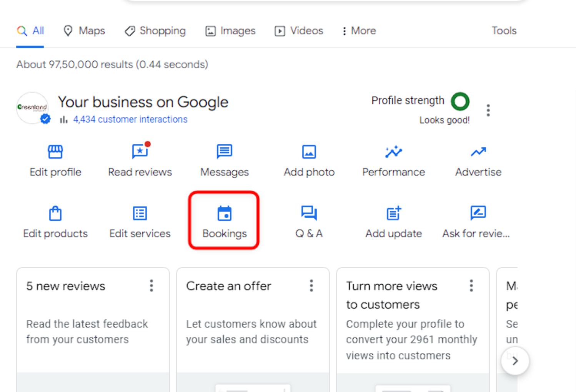Screen dimensions: 576x392
Task: Open Read reviews star icon
Action: tap(140, 151)
